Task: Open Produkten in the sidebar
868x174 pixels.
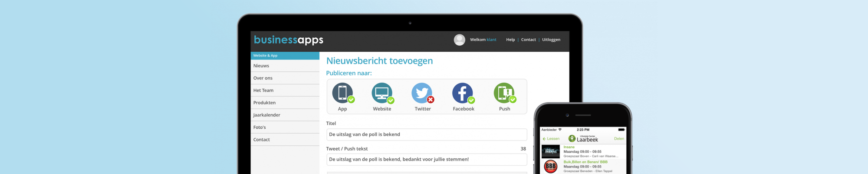Action: pyautogui.click(x=285, y=103)
